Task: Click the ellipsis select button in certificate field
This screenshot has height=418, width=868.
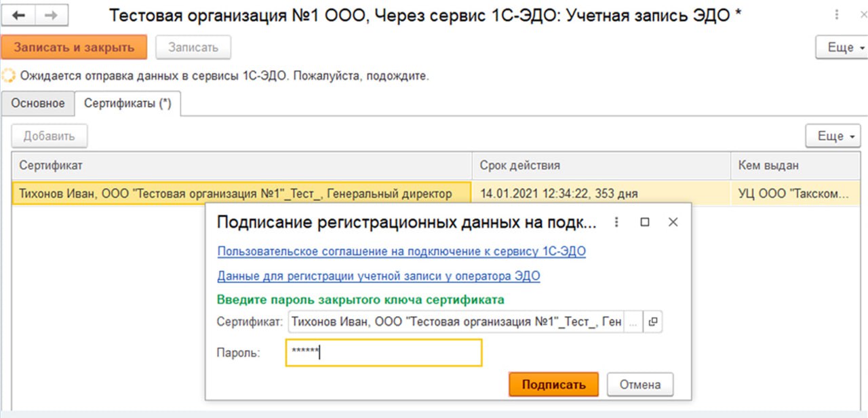Action: pyautogui.click(x=633, y=322)
